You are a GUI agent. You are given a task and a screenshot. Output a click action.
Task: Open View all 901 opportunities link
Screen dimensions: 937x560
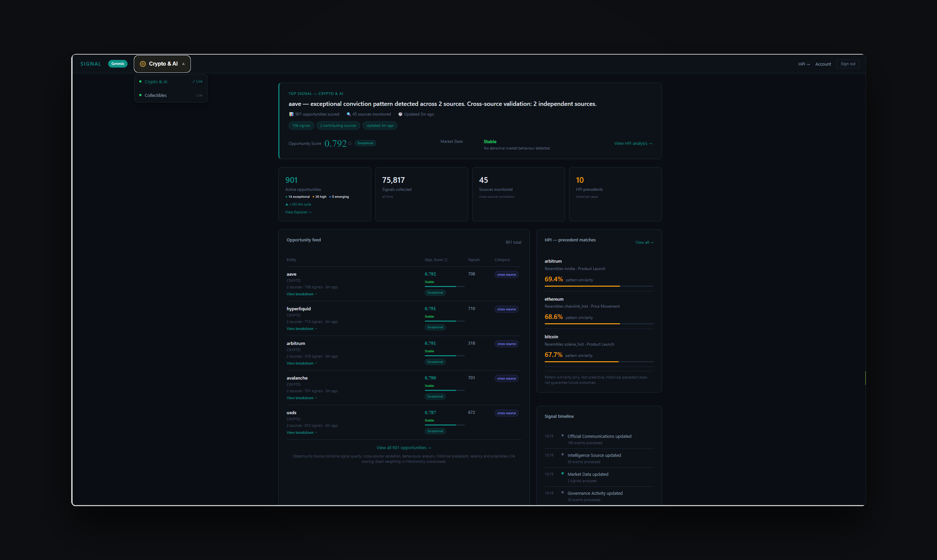click(x=404, y=448)
